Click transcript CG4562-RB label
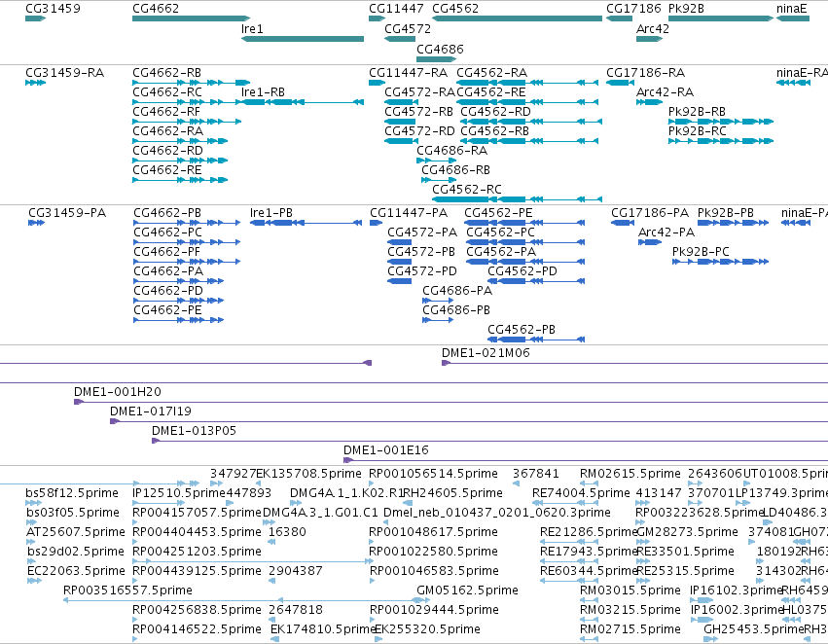The image size is (828, 644). [x=495, y=131]
